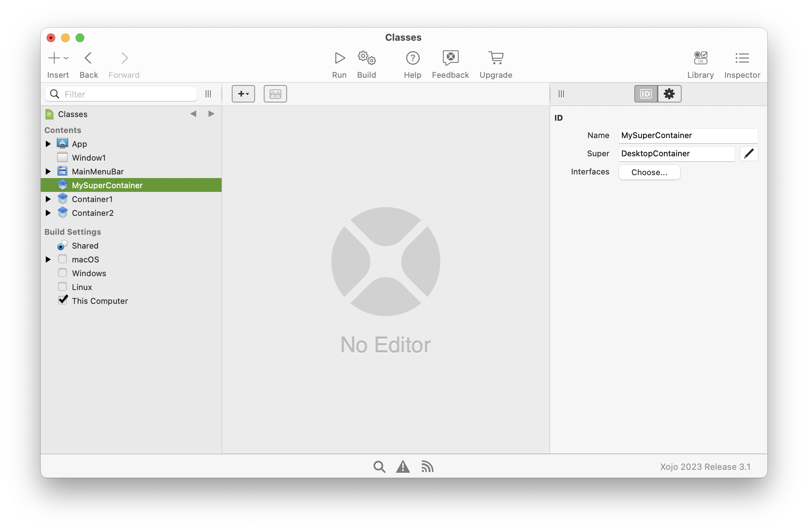Screen dimensions: 808x532
Task: Expand the App item in the navigator
Action: [x=48, y=144]
